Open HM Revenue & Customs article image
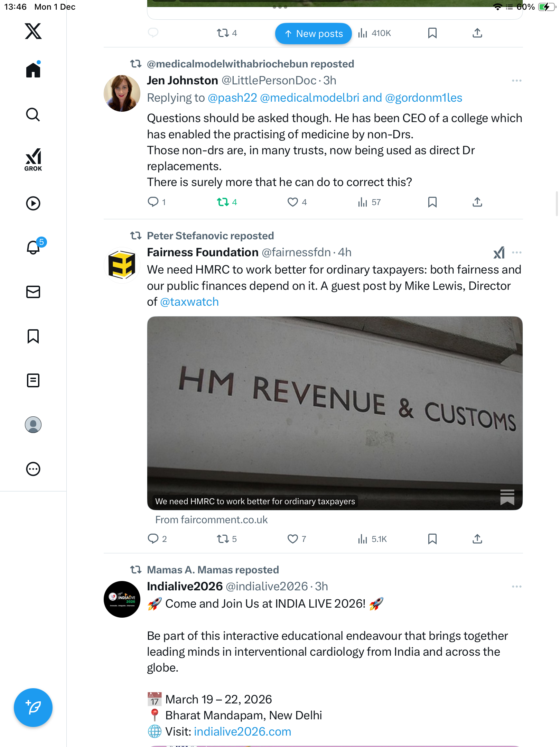The width and height of the screenshot is (560, 747). pos(335,413)
